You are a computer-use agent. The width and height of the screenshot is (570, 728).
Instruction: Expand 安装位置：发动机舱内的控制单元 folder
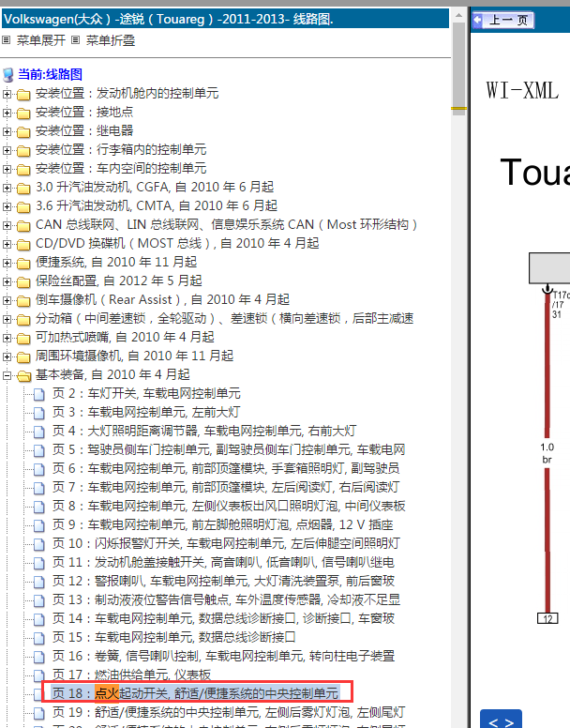tap(7, 94)
